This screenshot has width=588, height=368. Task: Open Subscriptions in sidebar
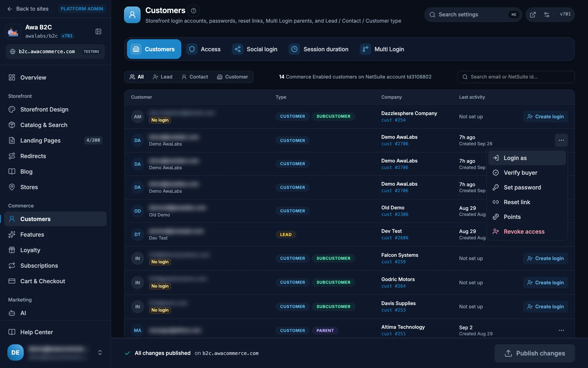point(55,266)
